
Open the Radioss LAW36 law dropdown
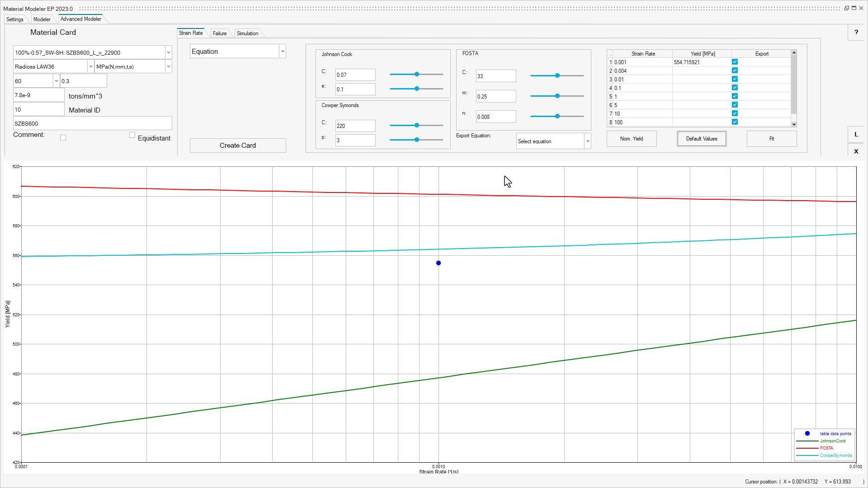(91, 66)
